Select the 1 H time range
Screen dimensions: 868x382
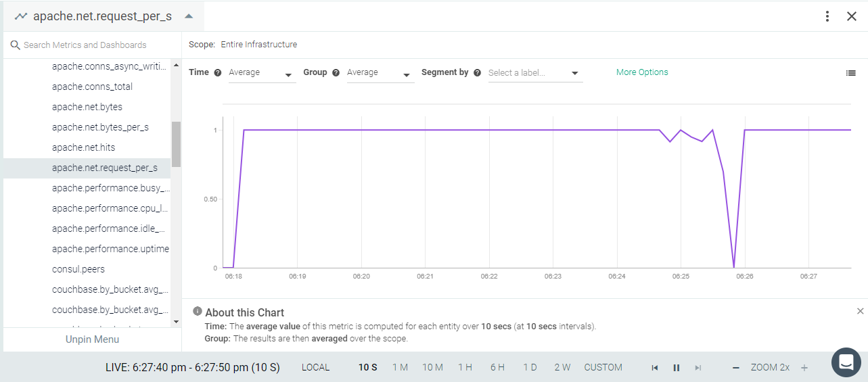465,368
